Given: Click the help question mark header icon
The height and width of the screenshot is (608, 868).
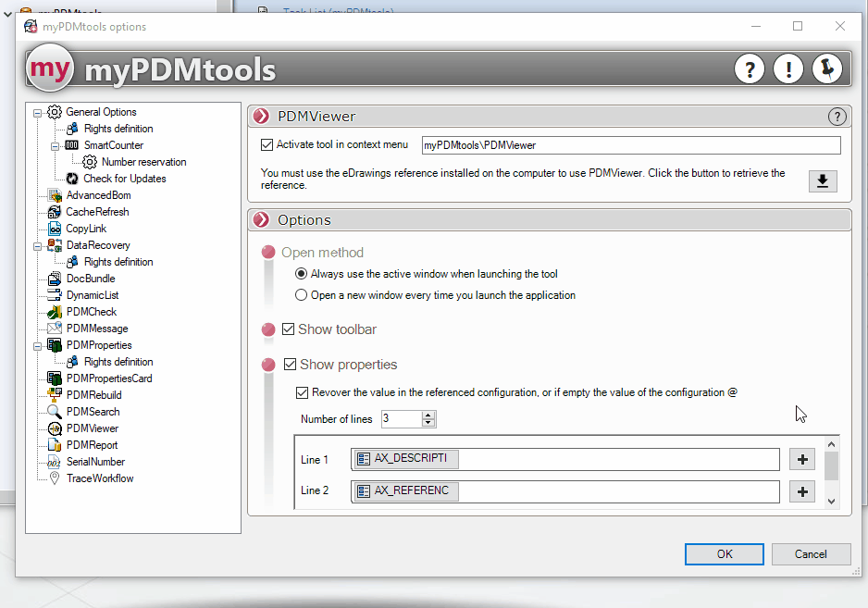Looking at the screenshot, I should point(750,68).
